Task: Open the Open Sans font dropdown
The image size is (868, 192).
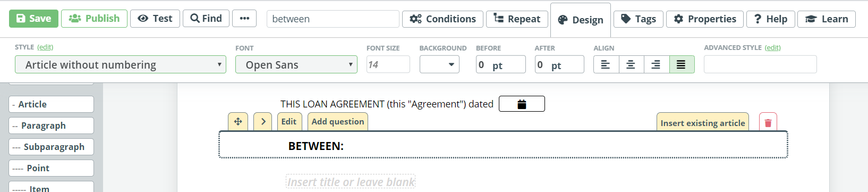Action: (x=296, y=65)
